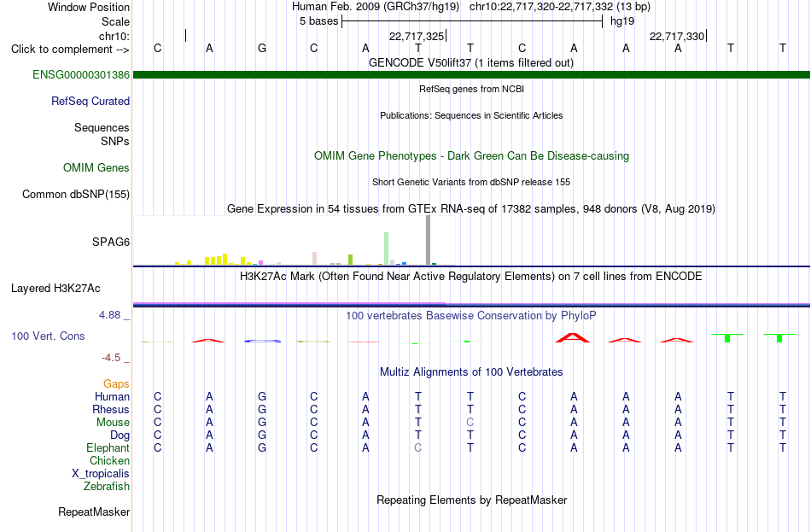Click 'Publications: Sequences in Scientific Articles' title
This screenshot has width=811, height=532.
471,115
